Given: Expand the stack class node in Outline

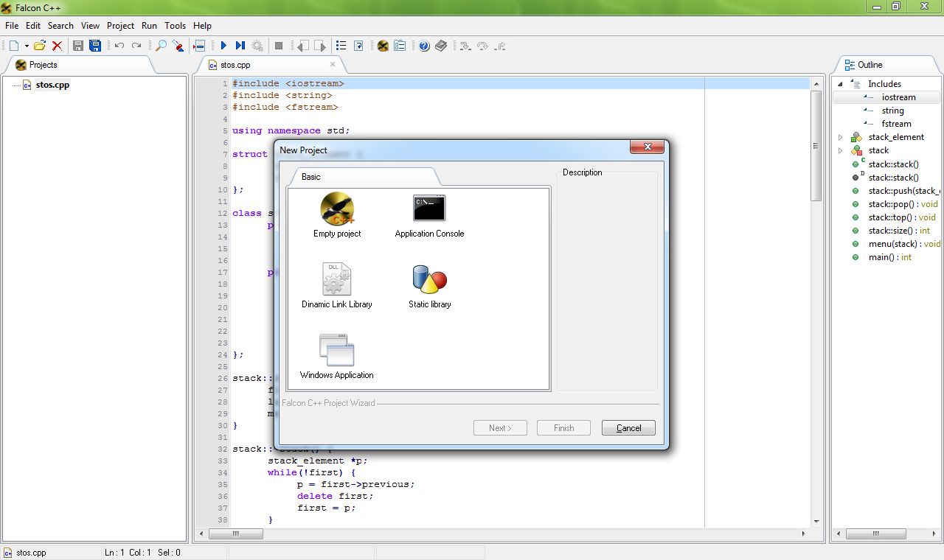Looking at the screenshot, I should [841, 150].
